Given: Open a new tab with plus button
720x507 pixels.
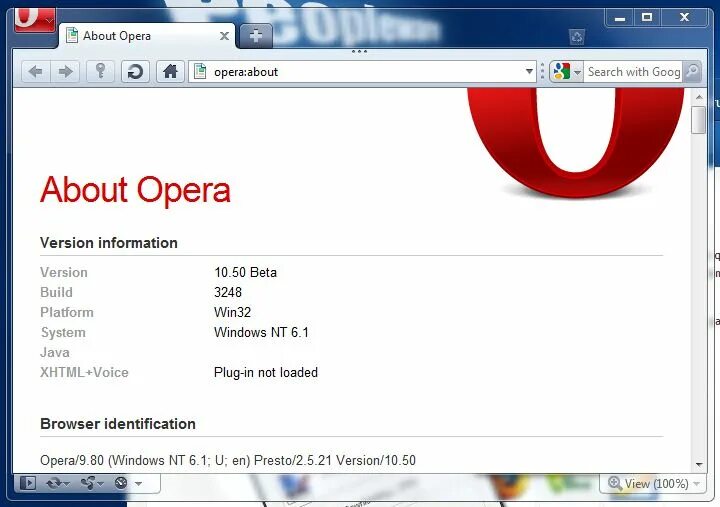Looking at the screenshot, I should (256, 35).
